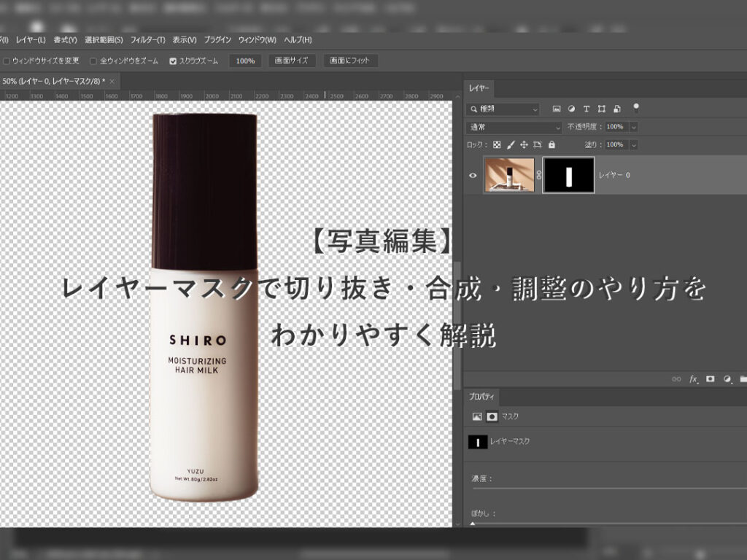Hide the レイヤー 0 layer visibility
The width and height of the screenshot is (747, 560).
[471, 174]
